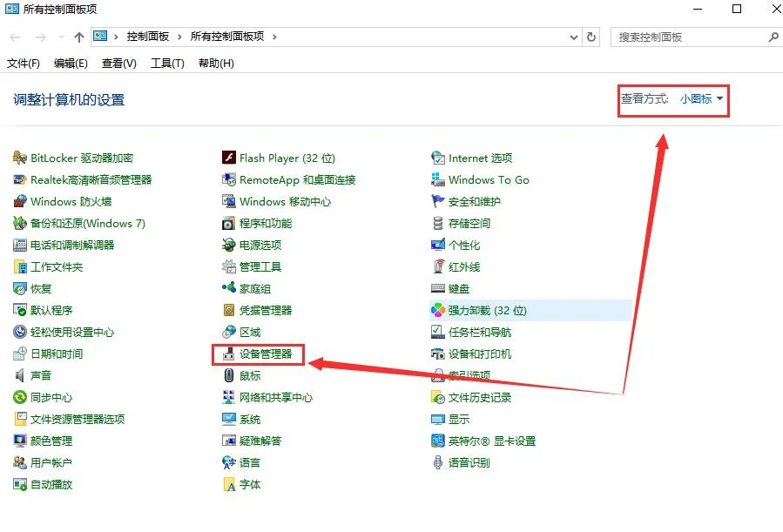Open the 强力卸载 (32 位) icon

click(x=438, y=311)
